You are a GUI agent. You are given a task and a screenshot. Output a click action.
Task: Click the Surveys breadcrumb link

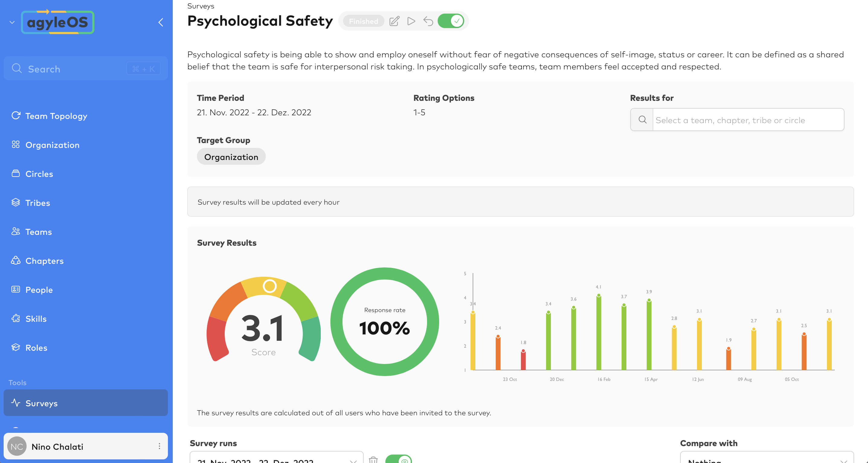(201, 6)
